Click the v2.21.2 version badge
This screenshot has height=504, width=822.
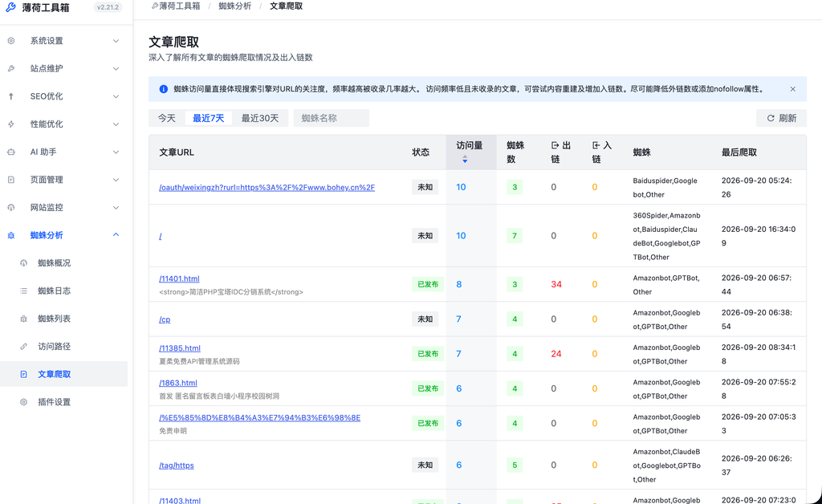point(108,7)
